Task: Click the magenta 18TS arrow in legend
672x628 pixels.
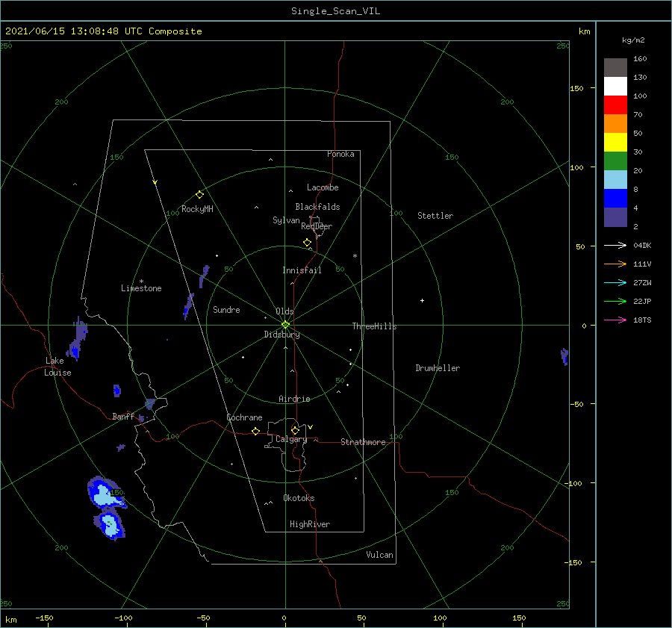Action: pos(615,320)
